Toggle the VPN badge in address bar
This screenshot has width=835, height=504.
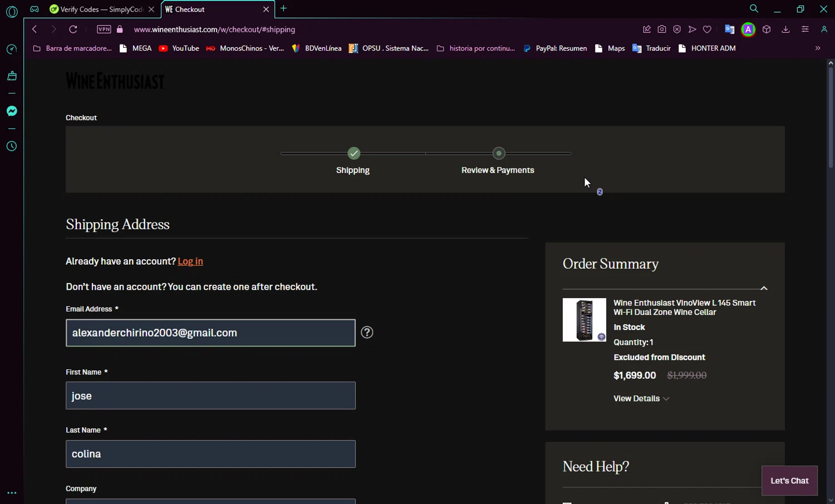click(x=104, y=29)
